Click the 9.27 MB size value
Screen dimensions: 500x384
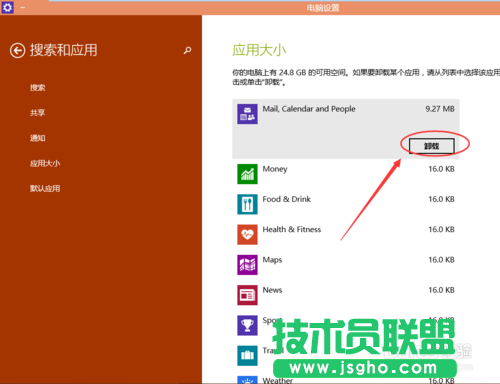coord(440,109)
